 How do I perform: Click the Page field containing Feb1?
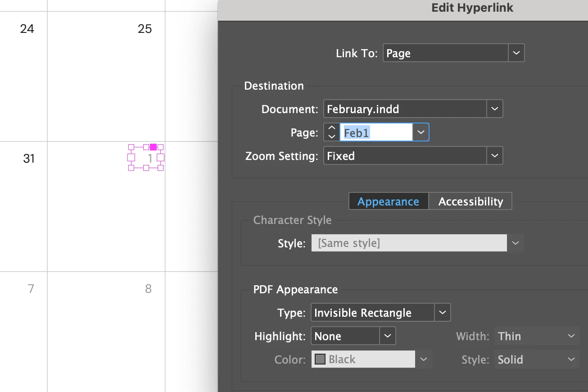375,132
